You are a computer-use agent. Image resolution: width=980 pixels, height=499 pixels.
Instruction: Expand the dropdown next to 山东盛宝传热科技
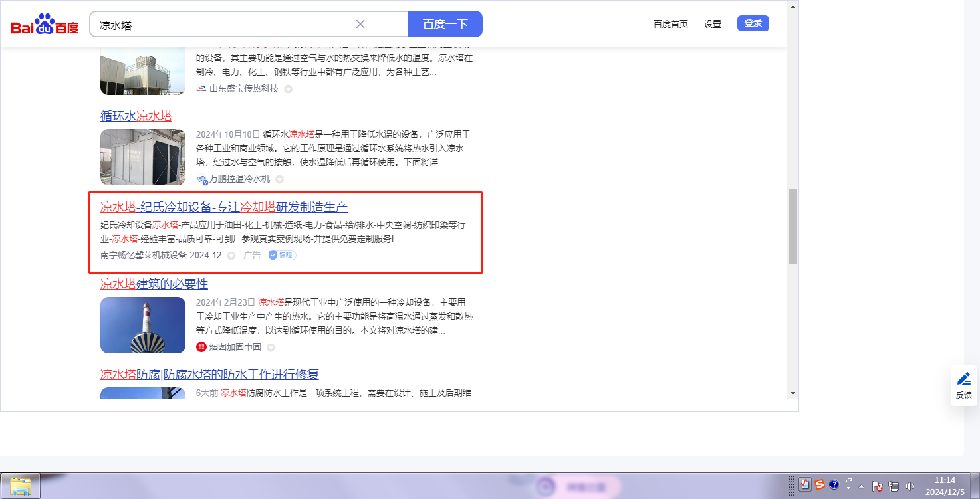pos(289,89)
